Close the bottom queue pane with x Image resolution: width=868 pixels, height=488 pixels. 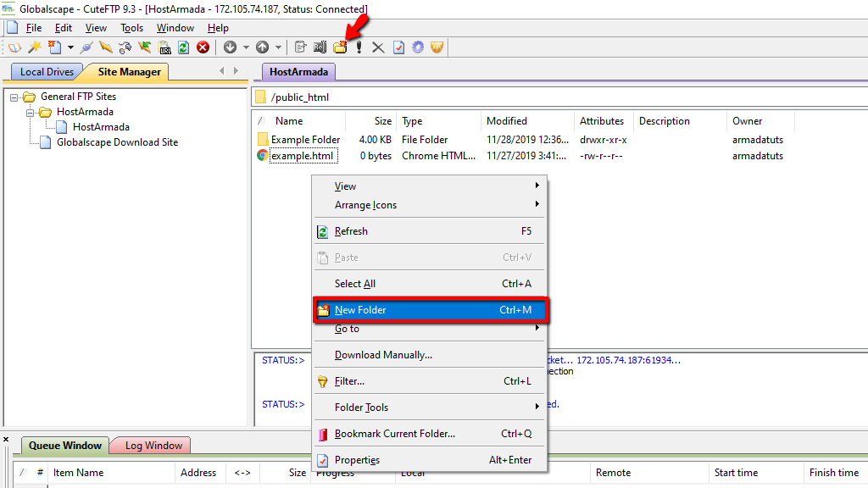click(x=6, y=440)
